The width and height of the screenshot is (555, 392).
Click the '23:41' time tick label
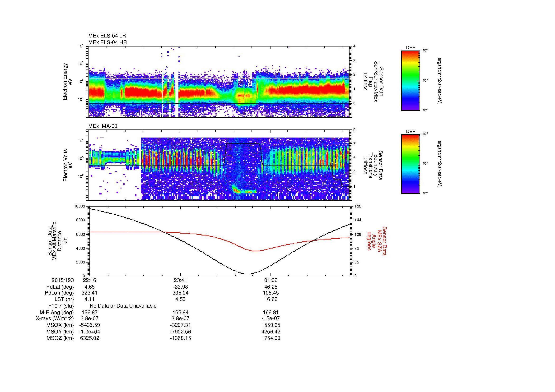coord(180,280)
